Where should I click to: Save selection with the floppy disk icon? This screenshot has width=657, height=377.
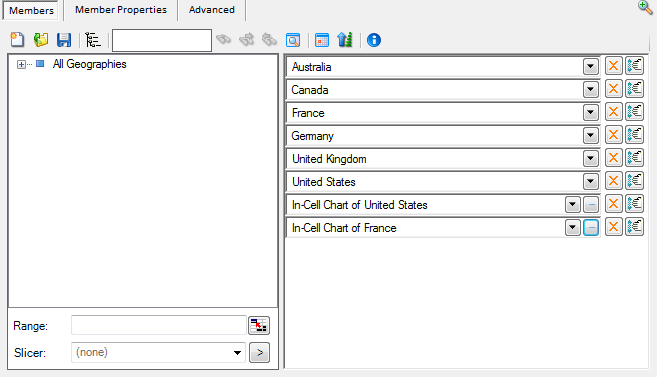coord(64,40)
